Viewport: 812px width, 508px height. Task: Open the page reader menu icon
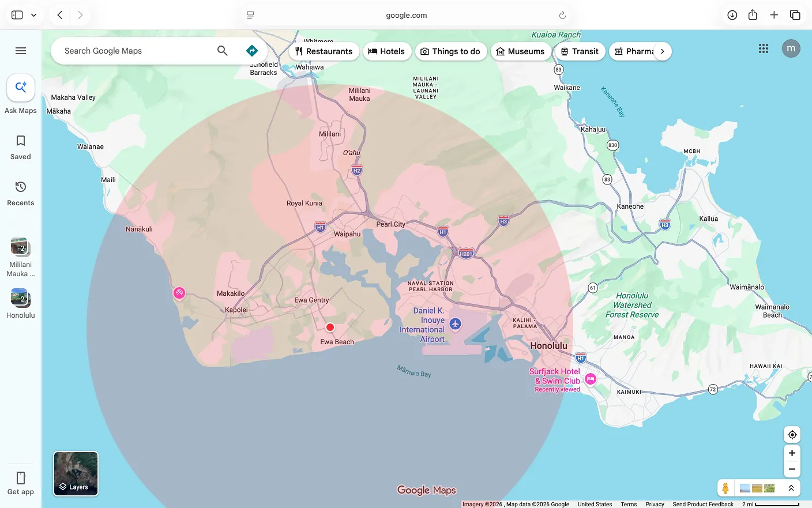coord(250,15)
